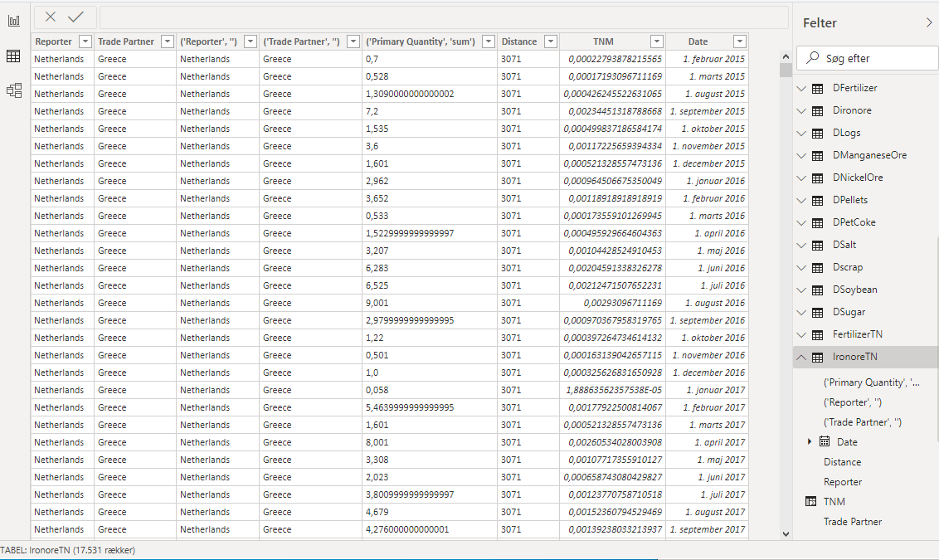The width and height of the screenshot is (939, 560).
Task: Select Reporter field in IronoreTN
Action: [843, 481]
